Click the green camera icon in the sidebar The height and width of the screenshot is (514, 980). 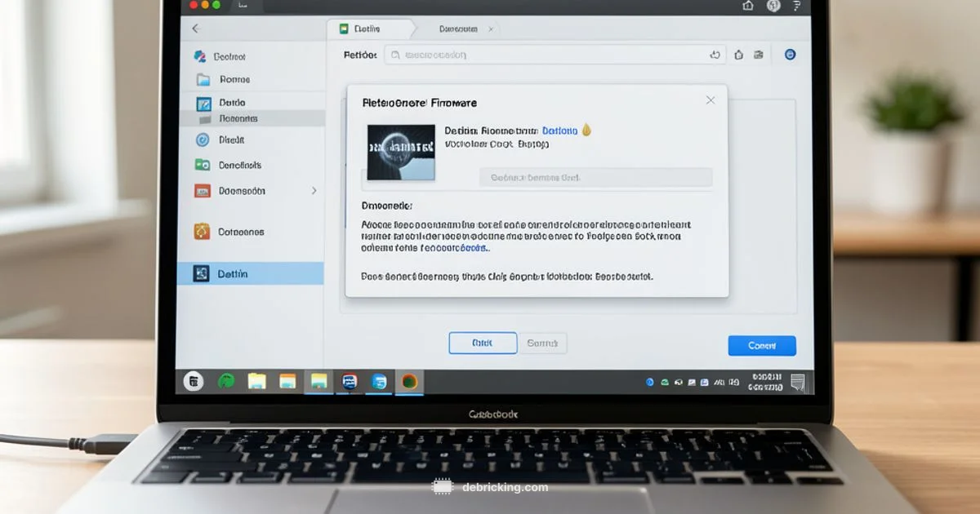pyautogui.click(x=203, y=165)
